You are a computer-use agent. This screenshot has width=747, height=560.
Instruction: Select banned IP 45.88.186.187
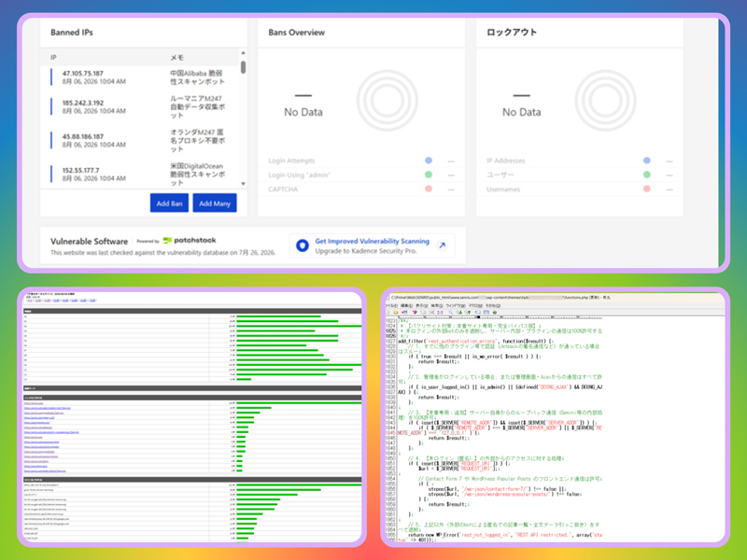click(82, 136)
